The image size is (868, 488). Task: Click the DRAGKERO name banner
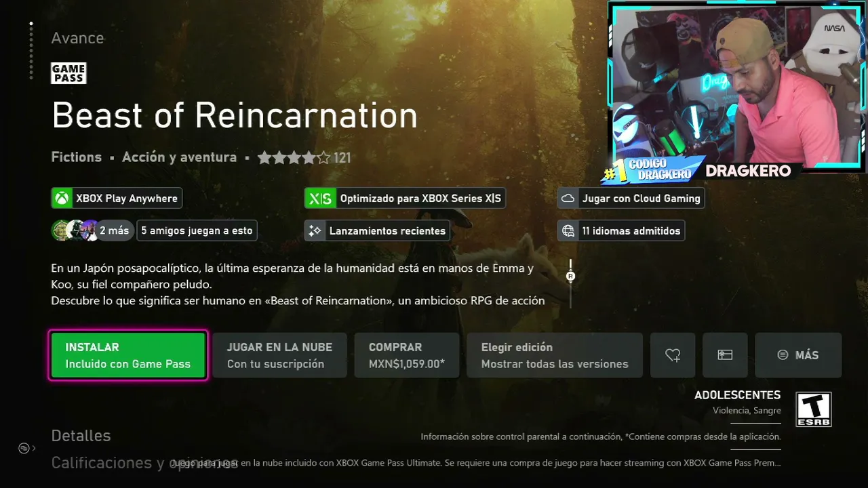point(749,171)
